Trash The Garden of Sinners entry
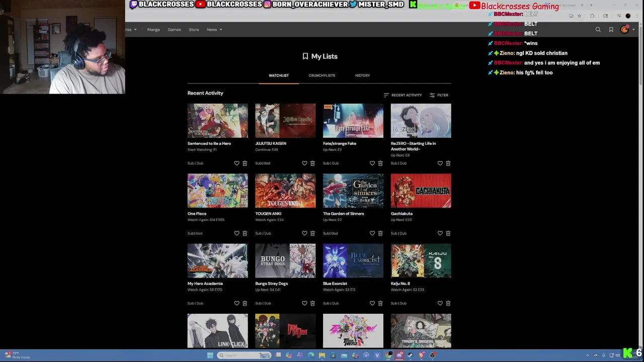The height and width of the screenshot is (362, 644). point(380,233)
